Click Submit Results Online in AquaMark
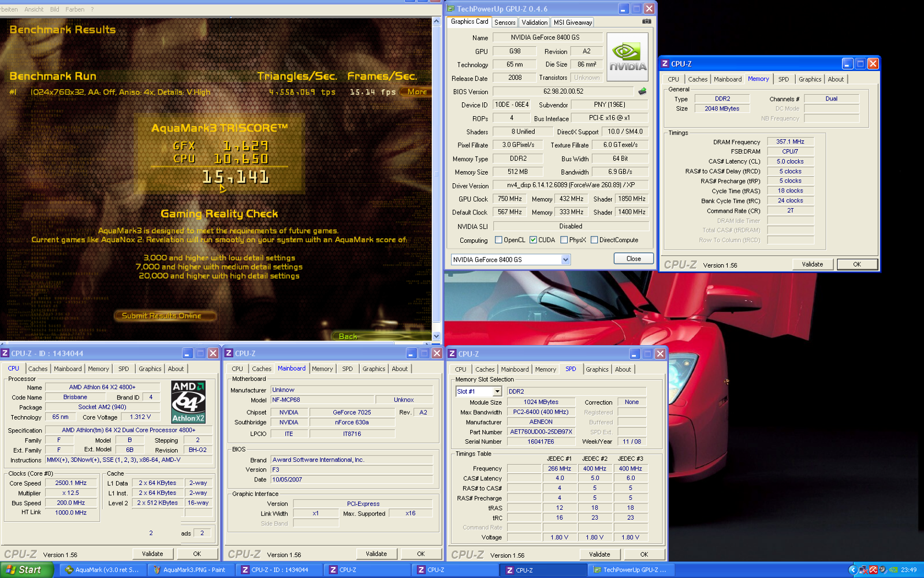The image size is (924, 578). 165,316
